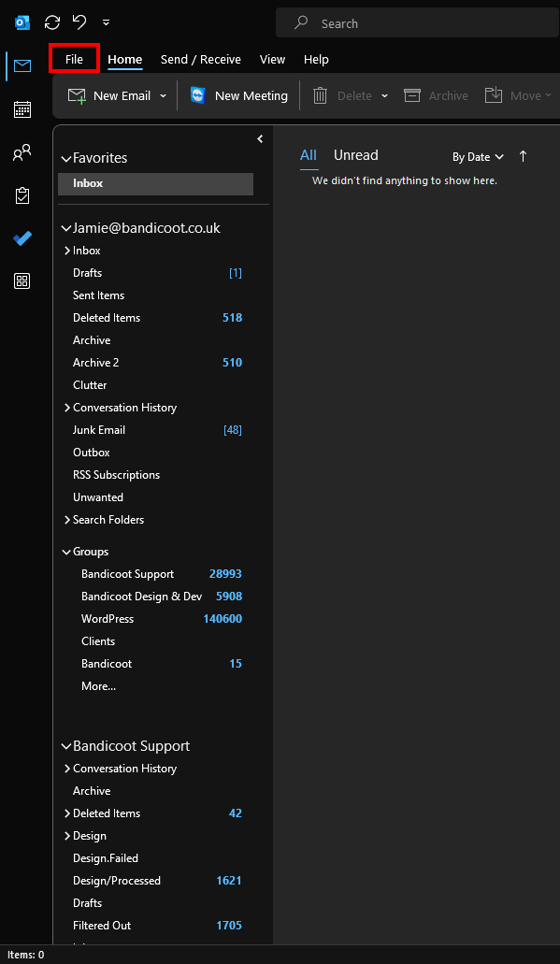Click the Send/Receive sync icon in title bar
Screen dimensions: 560x964
52,22
